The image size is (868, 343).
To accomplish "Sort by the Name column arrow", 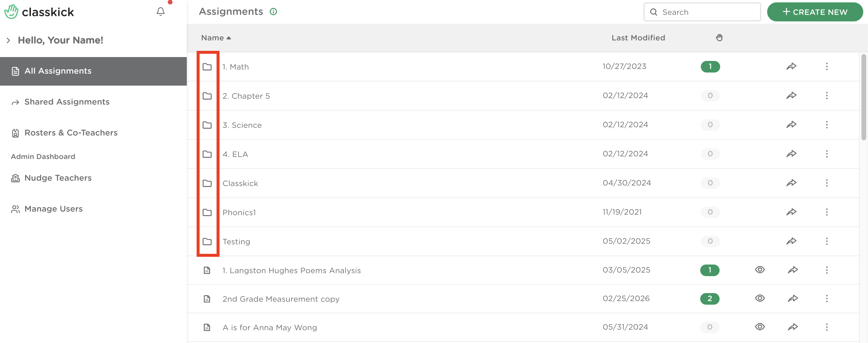I will [x=229, y=38].
